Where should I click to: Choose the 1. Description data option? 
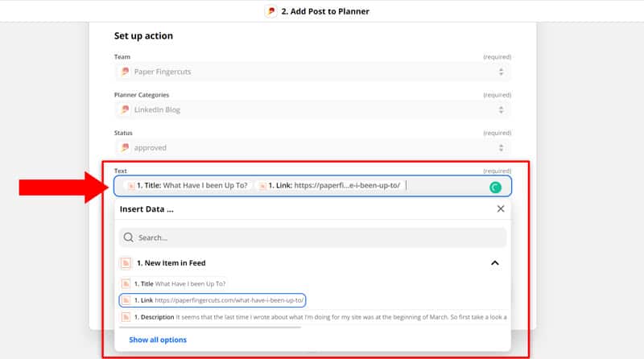(x=315, y=317)
